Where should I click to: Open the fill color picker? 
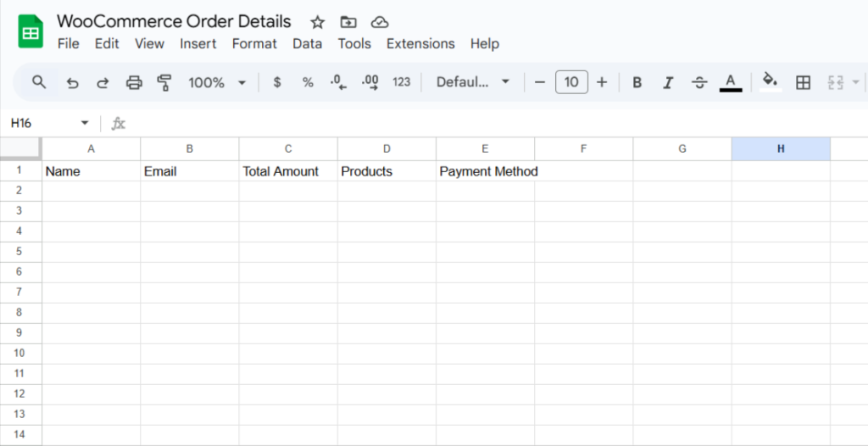click(x=770, y=82)
